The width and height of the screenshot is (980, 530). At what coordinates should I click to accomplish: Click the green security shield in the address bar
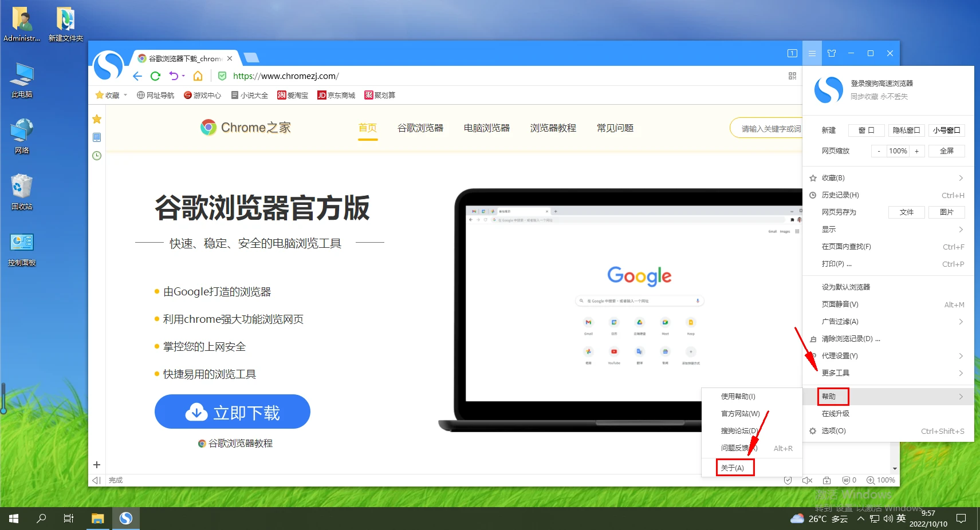tap(222, 76)
